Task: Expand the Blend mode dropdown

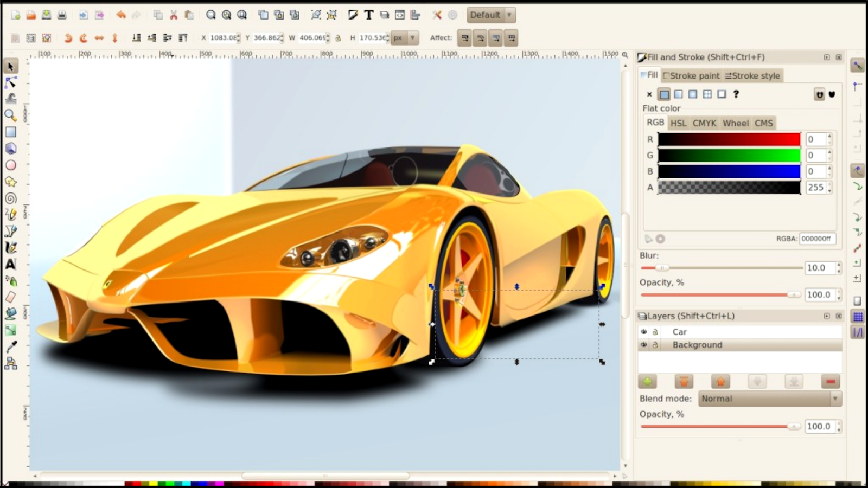Action: point(770,399)
